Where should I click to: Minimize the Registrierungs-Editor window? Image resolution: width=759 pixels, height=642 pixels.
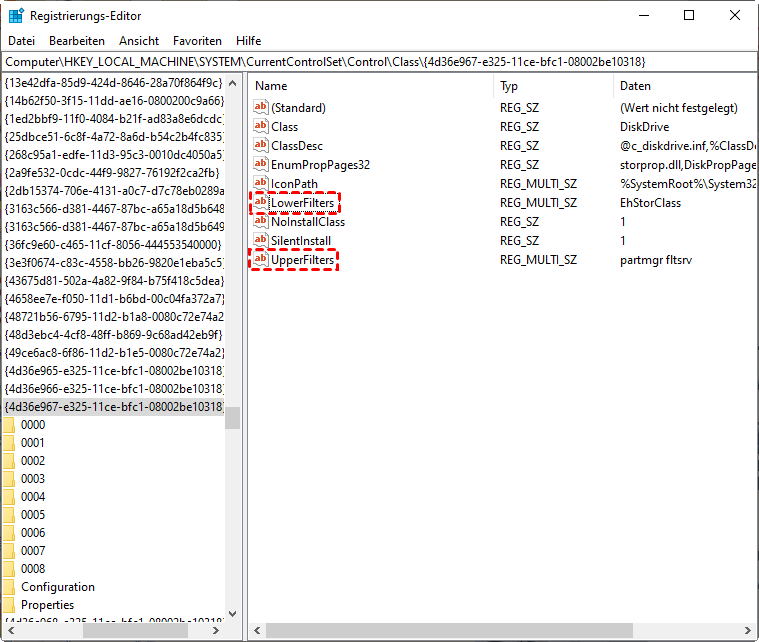(x=644, y=15)
